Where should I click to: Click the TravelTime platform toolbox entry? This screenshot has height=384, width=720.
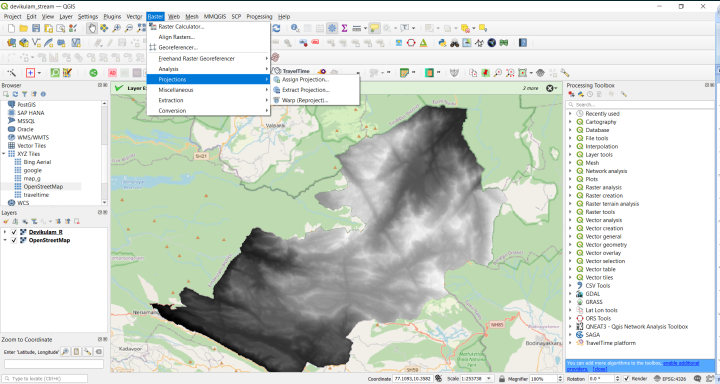pos(610,343)
